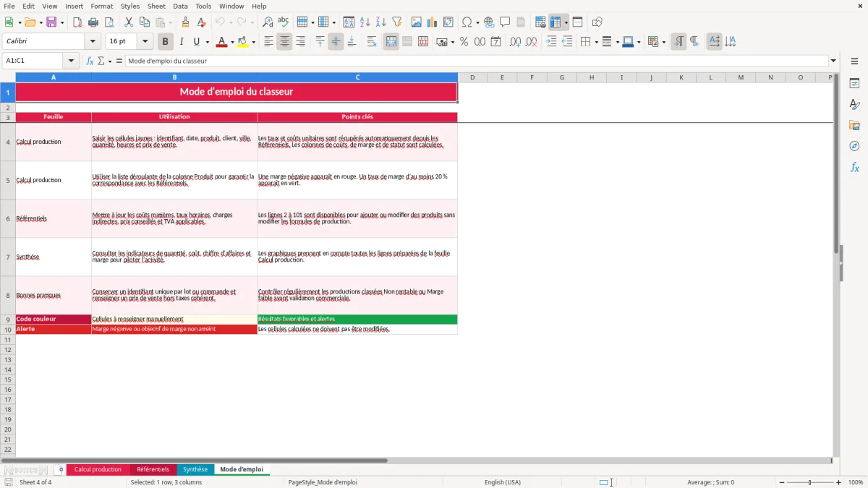Insert an image via toolbar icon
The height and width of the screenshot is (488, 868).
(x=417, y=22)
